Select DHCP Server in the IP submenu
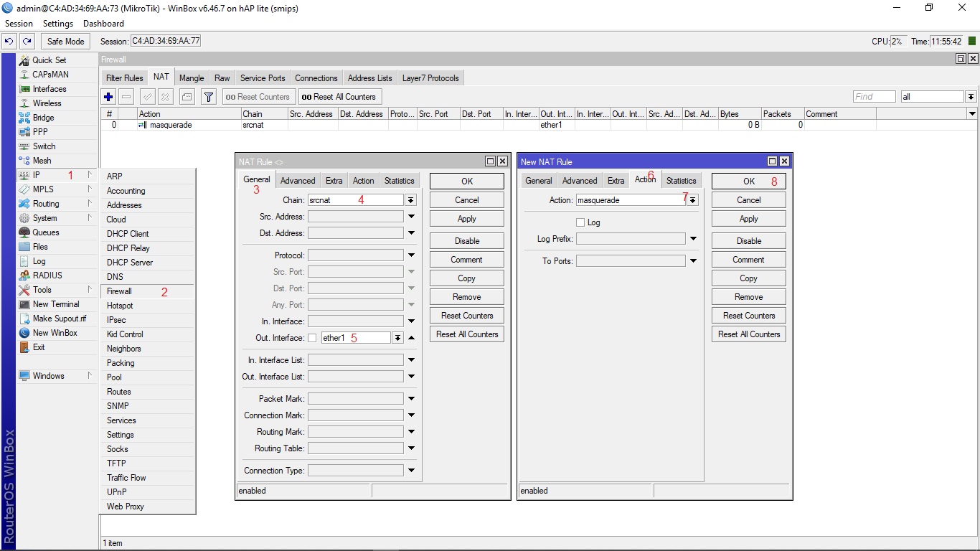Viewport: 980px width, 551px height. tap(147, 263)
